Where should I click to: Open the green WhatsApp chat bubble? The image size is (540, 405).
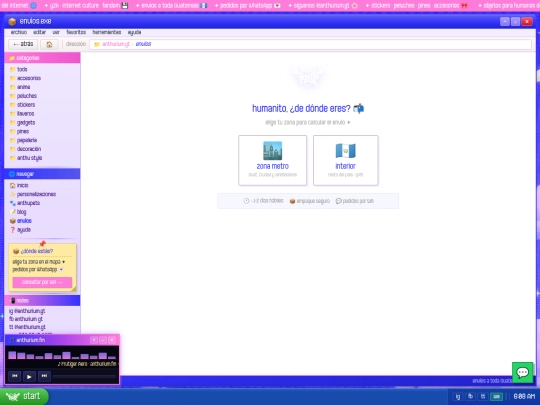522,372
